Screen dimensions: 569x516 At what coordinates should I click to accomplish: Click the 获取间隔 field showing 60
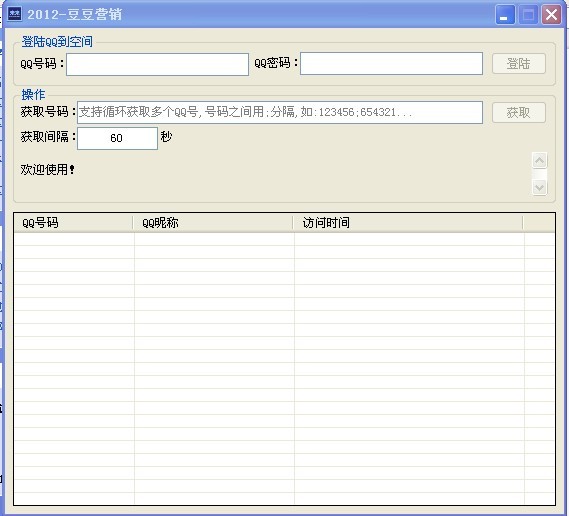(117, 138)
